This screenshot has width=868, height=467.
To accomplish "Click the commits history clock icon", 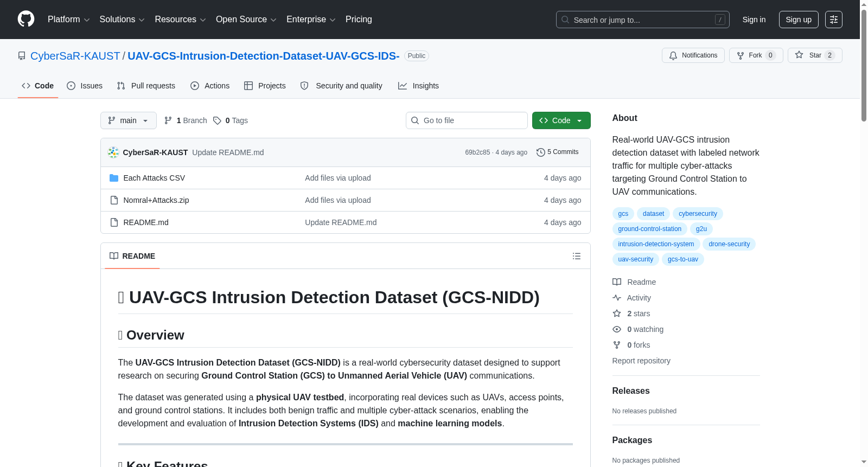I will point(540,152).
